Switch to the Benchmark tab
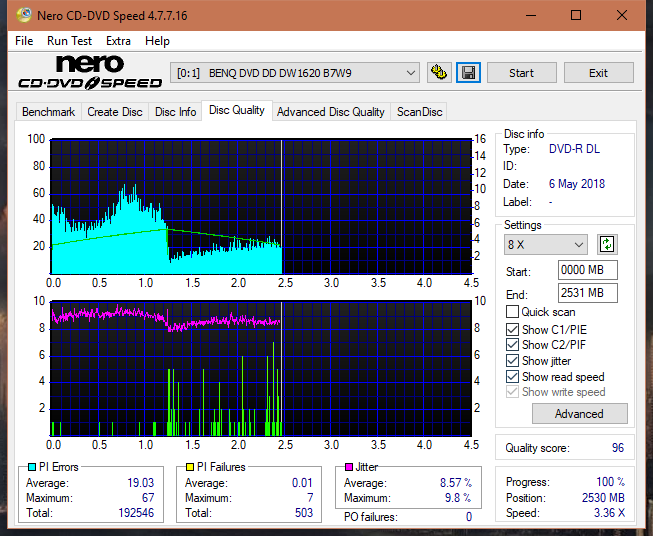The height and width of the screenshot is (536, 653). [x=49, y=112]
